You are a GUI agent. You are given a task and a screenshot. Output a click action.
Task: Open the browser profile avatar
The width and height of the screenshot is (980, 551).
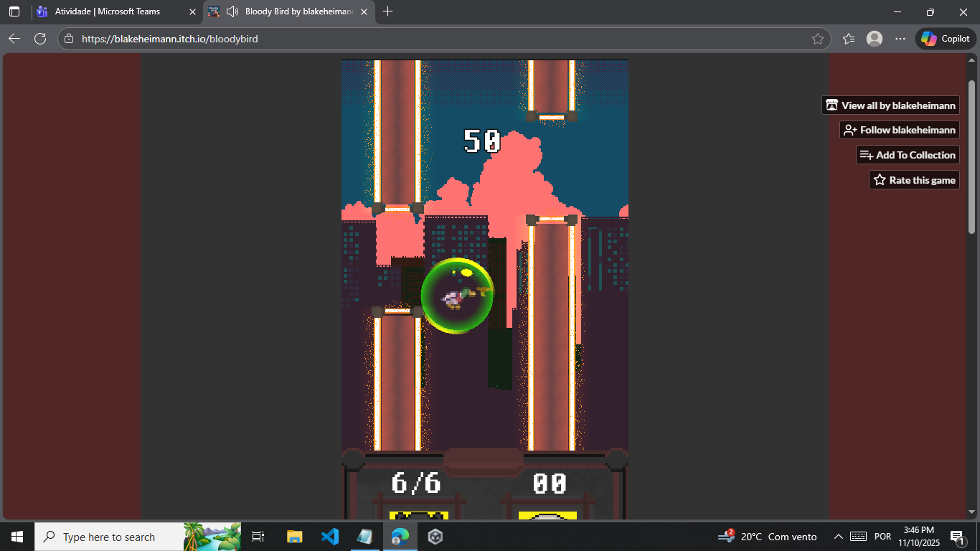point(875,39)
